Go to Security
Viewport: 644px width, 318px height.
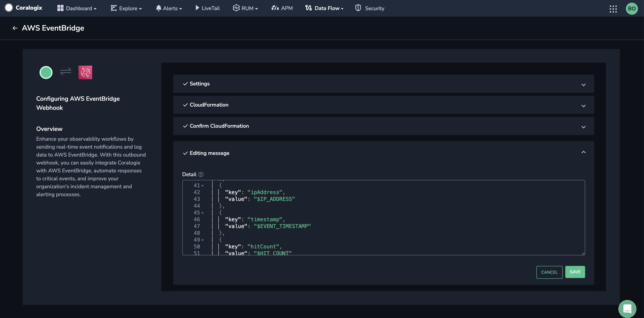(370, 8)
